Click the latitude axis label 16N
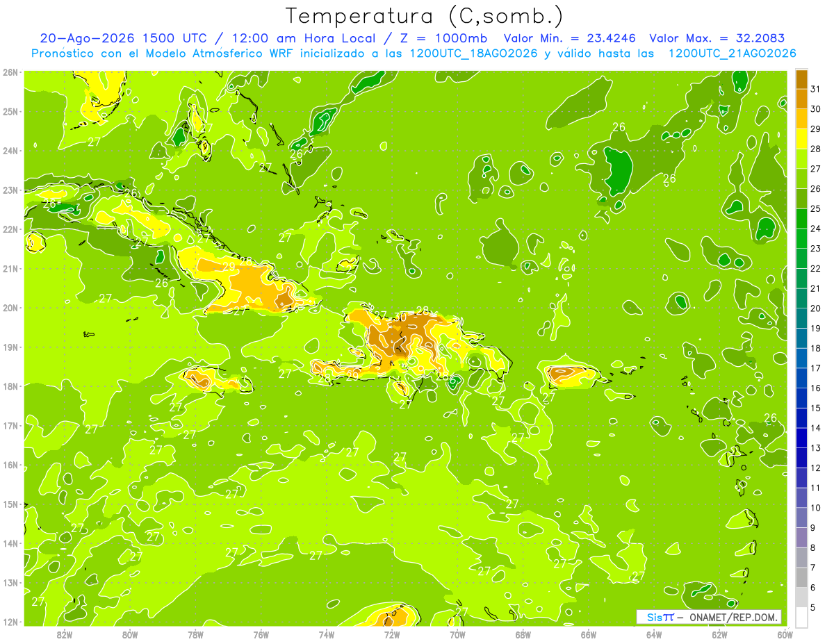Image resolution: width=834 pixels, height=644 pixels. pyautogui.click(x=11, y=465)
